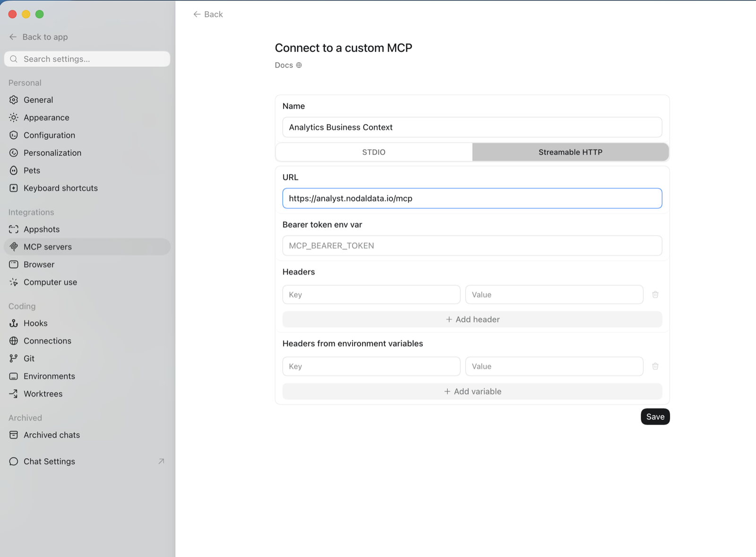Click the Connections globe icon

pyautogui.click(x=14, y=341)
